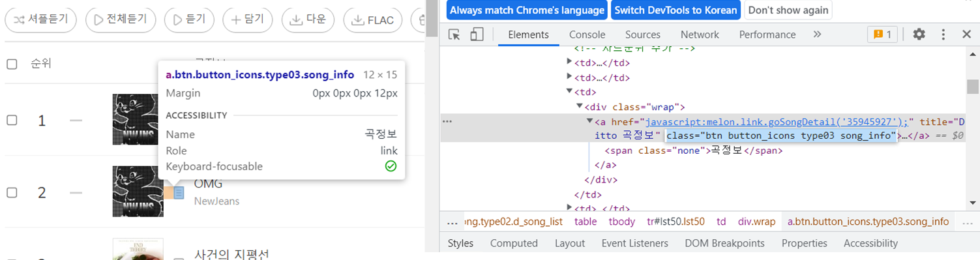Screen dimensions: 980x260
Task: Switch to the Performance tab
Action: click(x=767, y=35)
